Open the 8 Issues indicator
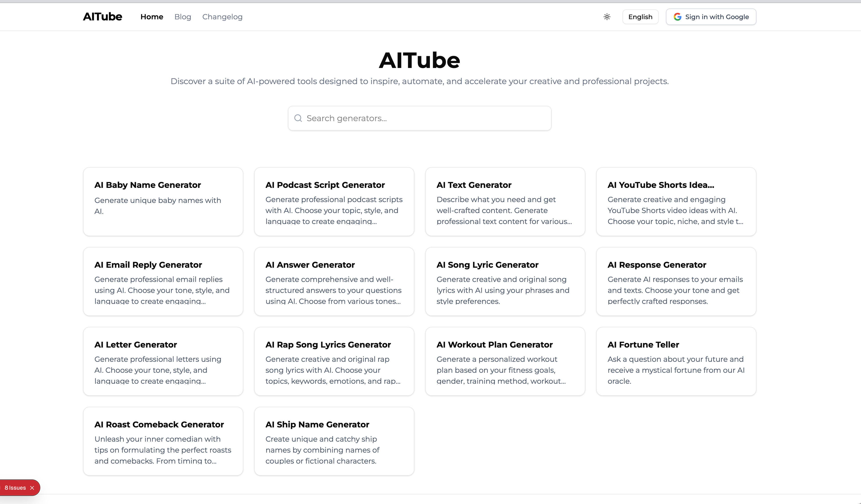 coord(15,488)
